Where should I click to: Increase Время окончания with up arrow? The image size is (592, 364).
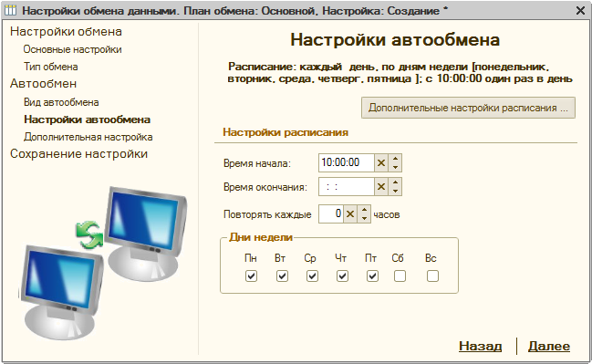point(395,182)
